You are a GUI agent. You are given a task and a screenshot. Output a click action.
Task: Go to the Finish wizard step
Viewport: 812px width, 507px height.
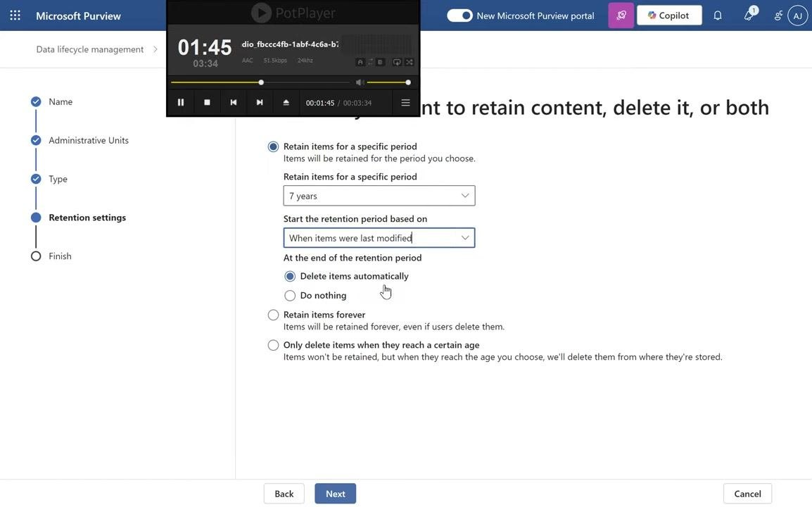[60, 256]
